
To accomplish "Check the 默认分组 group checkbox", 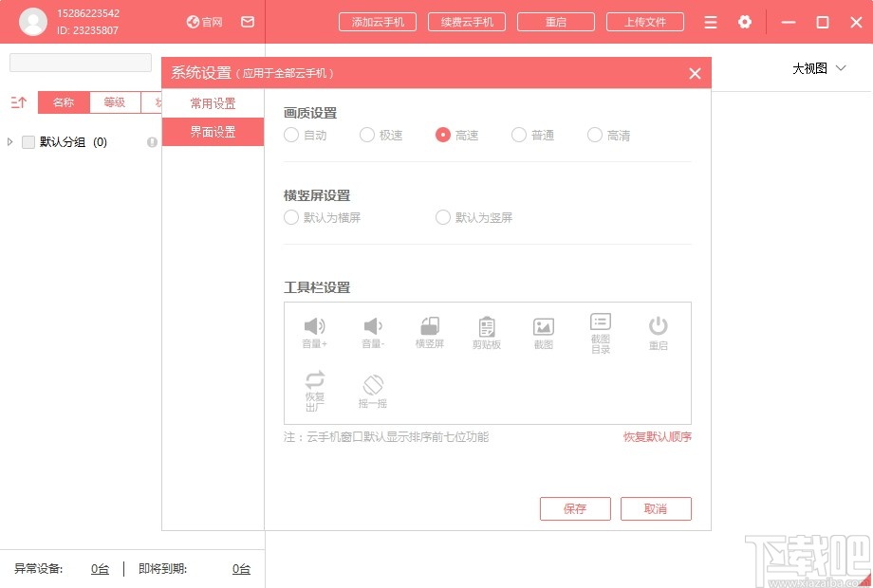I will [x=29, y=142].
